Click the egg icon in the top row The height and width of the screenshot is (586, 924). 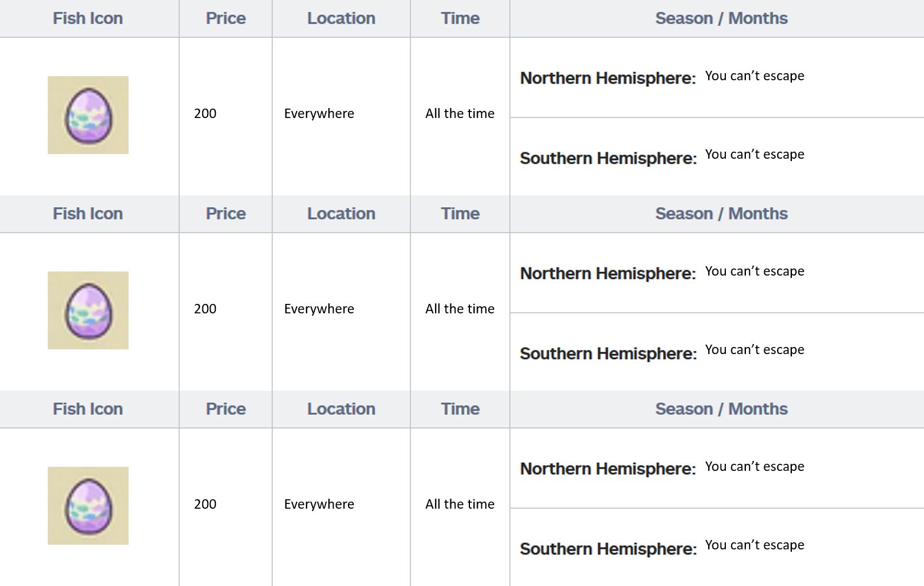pos(88,115)
